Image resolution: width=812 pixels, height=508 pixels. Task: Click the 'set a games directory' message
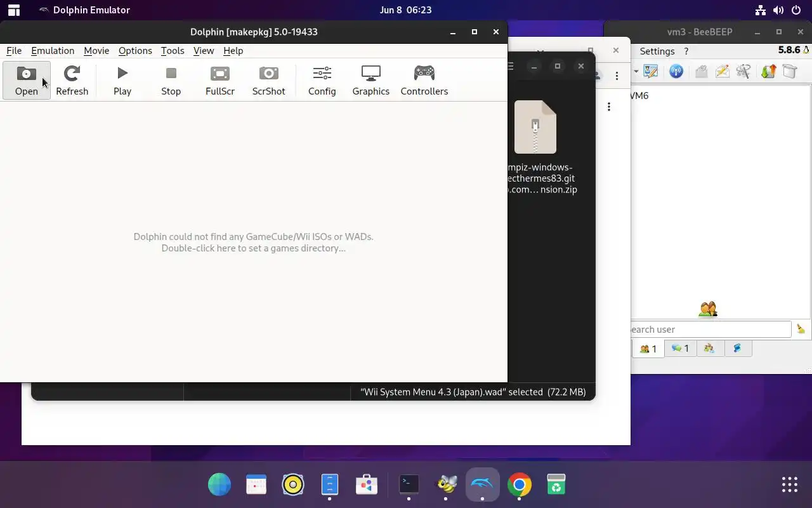pos(253,243)
